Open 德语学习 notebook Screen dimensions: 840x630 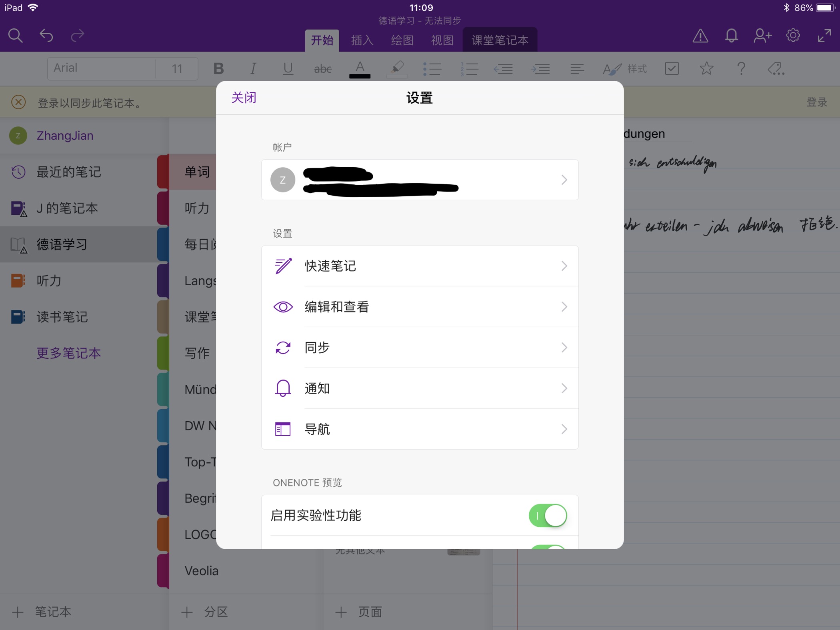pos(79,244)
